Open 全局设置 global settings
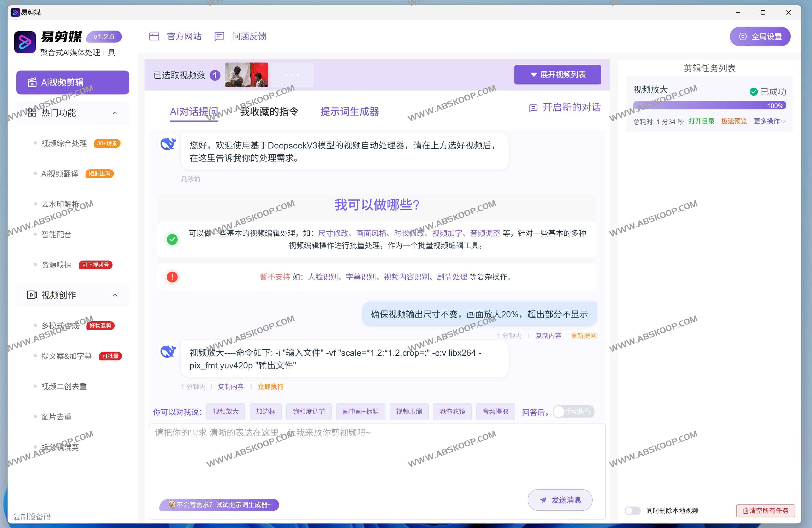812x528 pixels. click(x=760, y=36)
